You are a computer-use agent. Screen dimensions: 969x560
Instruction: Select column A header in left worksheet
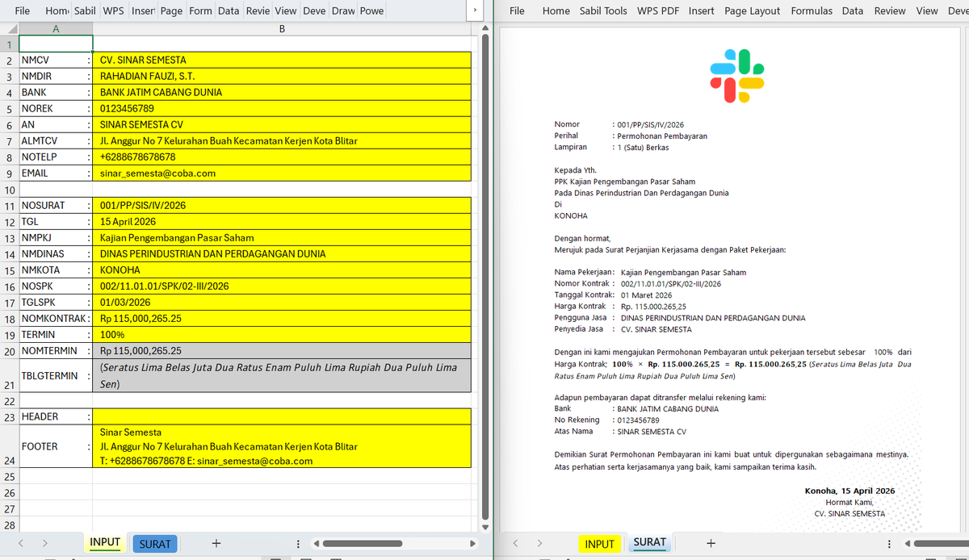click(x=55, y=28)
